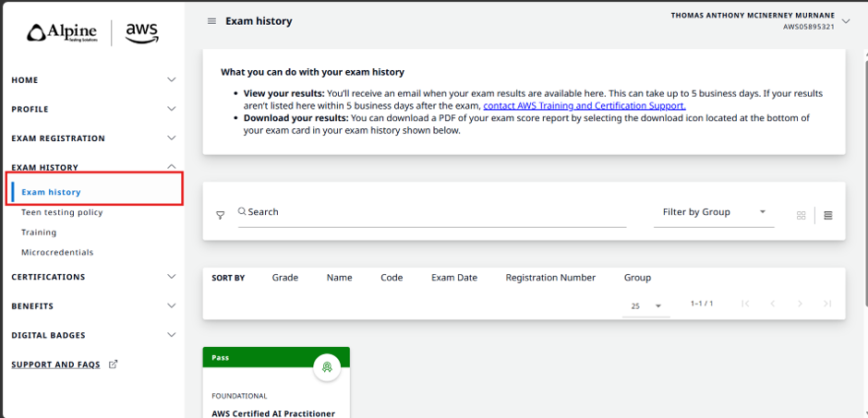This screenshot has width=868, height=418.
Task: Open Teen testing policy sidebar item
Action: click(x=62, y=212)
